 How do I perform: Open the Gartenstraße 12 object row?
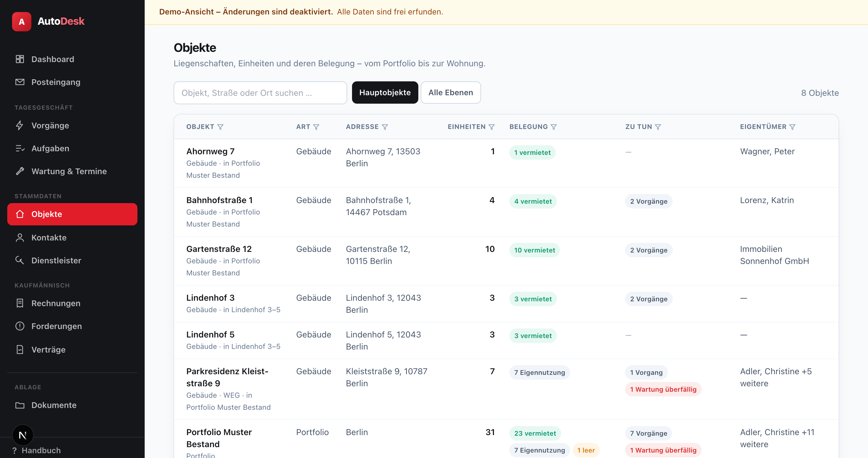(x=506, y=261)
